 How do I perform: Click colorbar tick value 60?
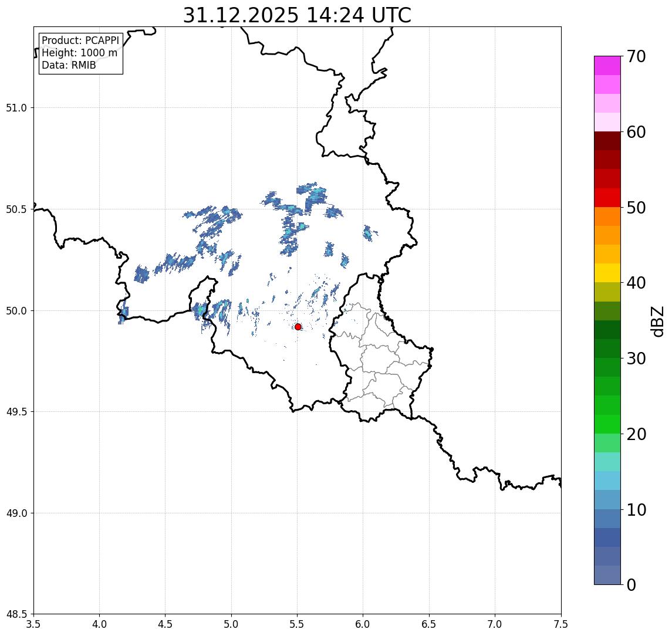coord(636,133)
